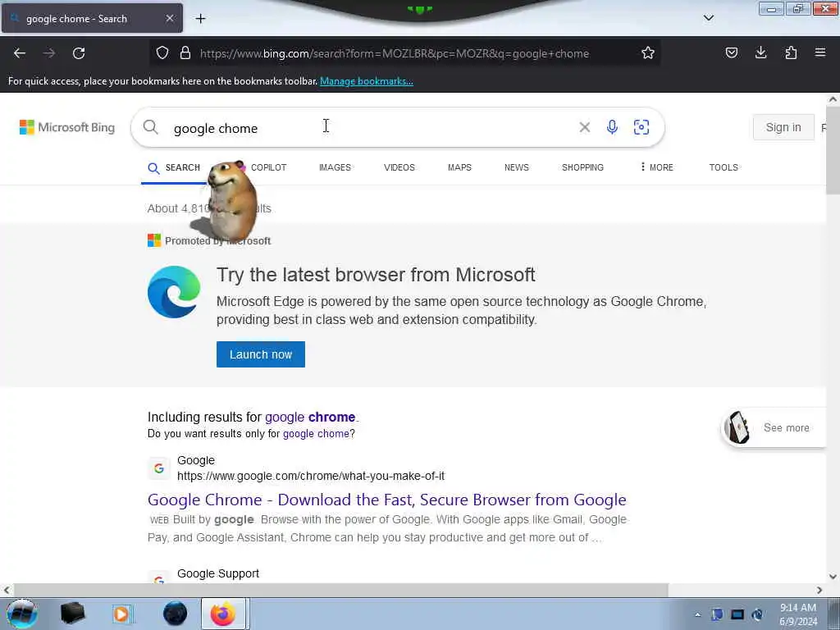The height and width of the screenshot is (630, 840).
Task: Switch to the Maps tab
Action: coord(459,167)
